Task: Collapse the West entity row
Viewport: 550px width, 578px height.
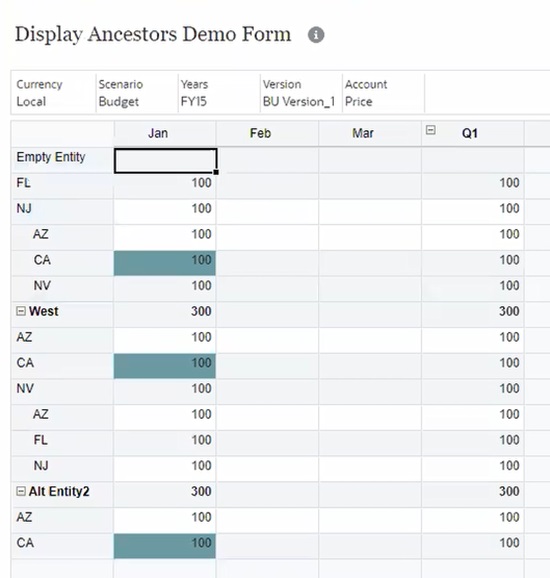Action: click(21, 311)
